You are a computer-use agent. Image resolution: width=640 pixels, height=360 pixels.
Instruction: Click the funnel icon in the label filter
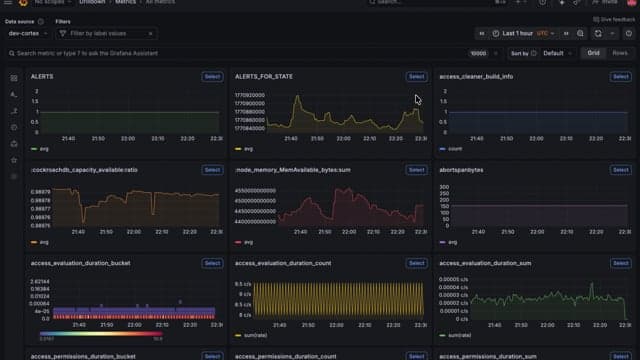(x=62, y=33)
